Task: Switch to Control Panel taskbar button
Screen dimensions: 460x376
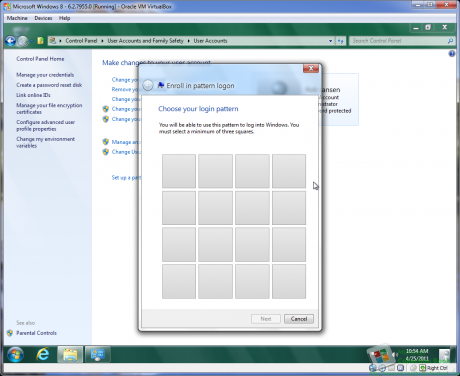Action: tap(98, 354)
